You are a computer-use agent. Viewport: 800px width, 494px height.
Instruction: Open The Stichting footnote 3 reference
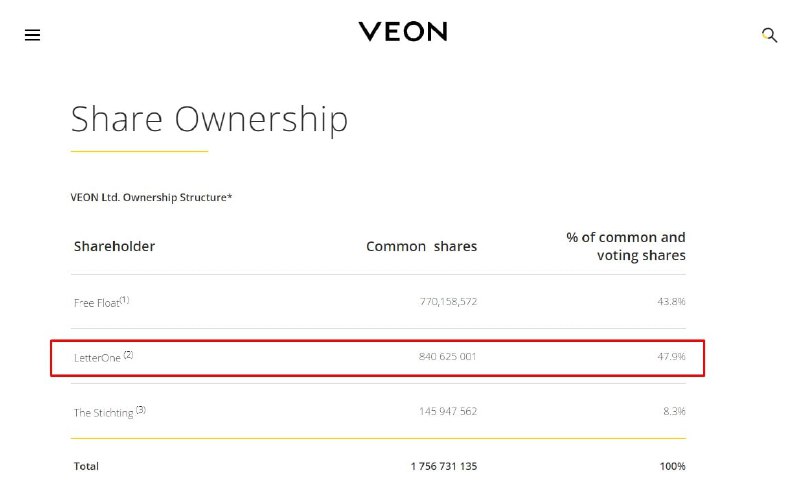141,410
